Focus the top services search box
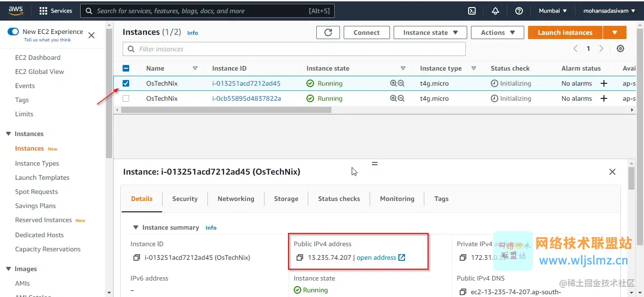This screenshot has width=644, height=297. [207, 11]
